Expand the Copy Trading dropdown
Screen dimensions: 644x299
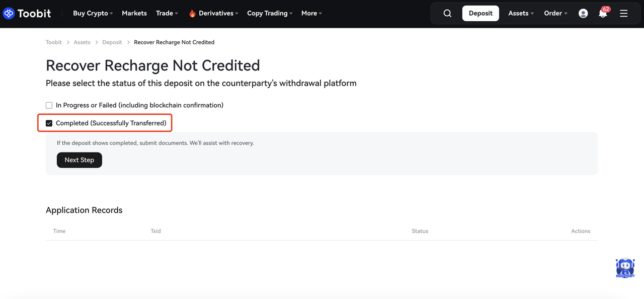point(270,14)
